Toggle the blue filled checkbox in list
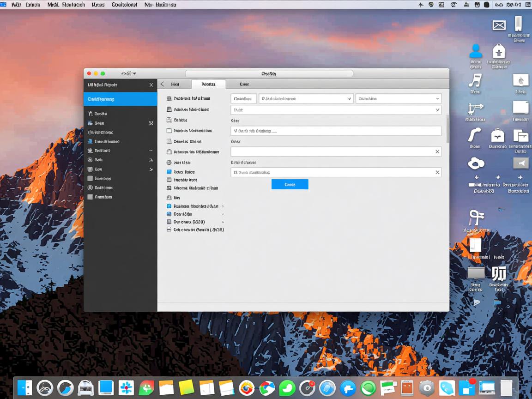This screenshot has width=532, height=399. click(169, 172)
